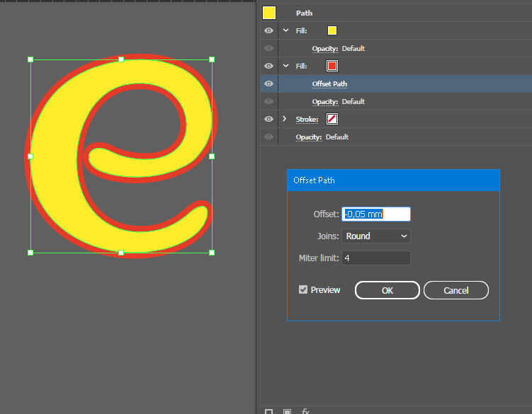Uncheck the Preview checkbox

point(303,289)
